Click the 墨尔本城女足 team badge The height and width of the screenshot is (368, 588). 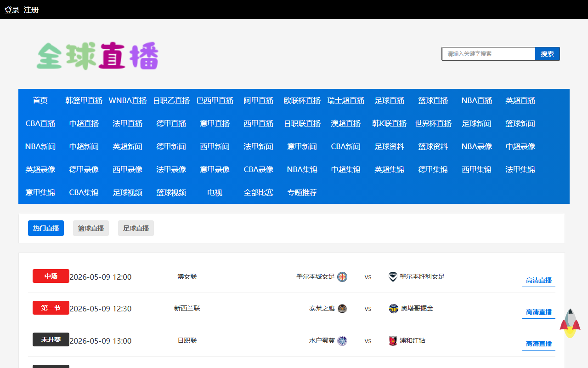(342, 277)
